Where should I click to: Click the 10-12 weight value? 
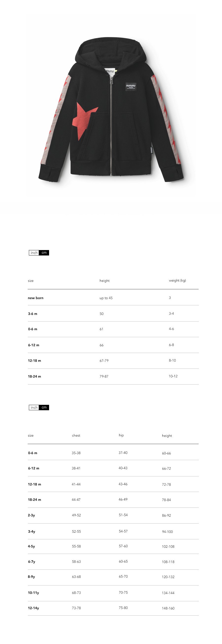(x=173, y=376)
